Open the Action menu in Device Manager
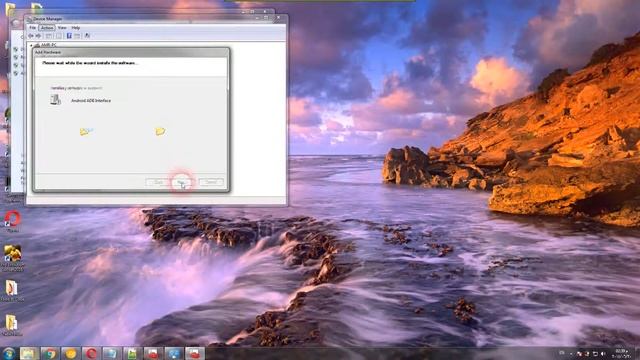 [47, 28]
